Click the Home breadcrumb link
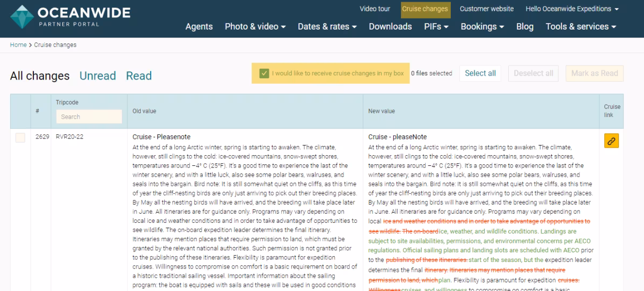The width and height of the screenshot is (644, 291). (18, 45)
